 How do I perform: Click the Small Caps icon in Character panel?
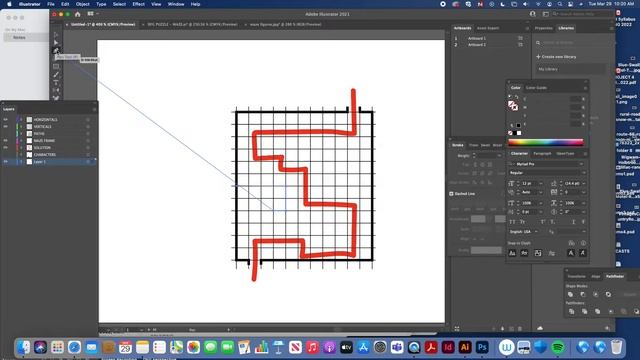522,222
